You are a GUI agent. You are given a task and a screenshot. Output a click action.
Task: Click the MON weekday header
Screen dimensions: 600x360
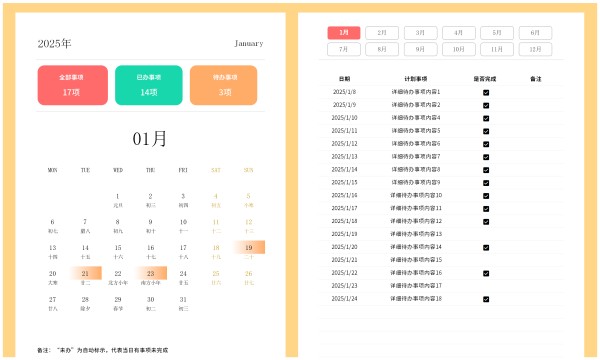tap(52, 170)
